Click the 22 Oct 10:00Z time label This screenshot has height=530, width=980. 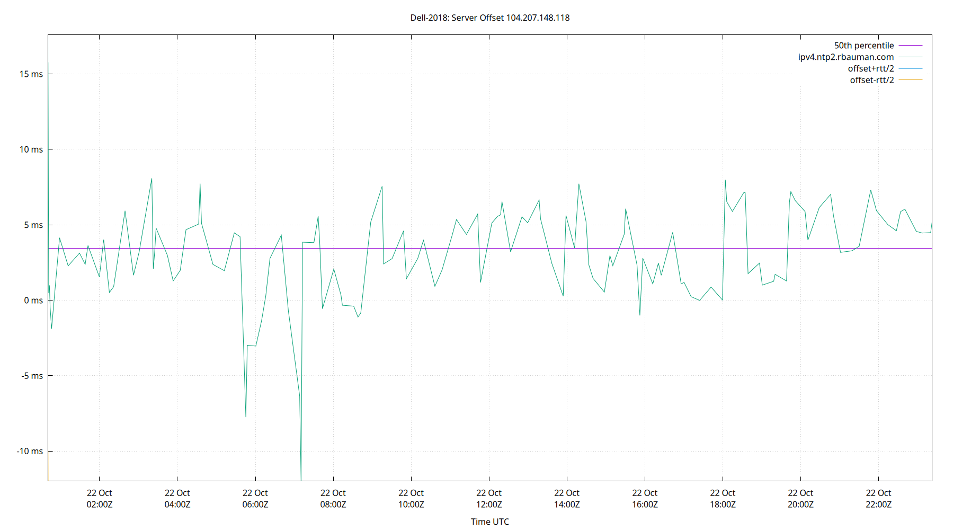pyautogui.click(x=411, y=499)
